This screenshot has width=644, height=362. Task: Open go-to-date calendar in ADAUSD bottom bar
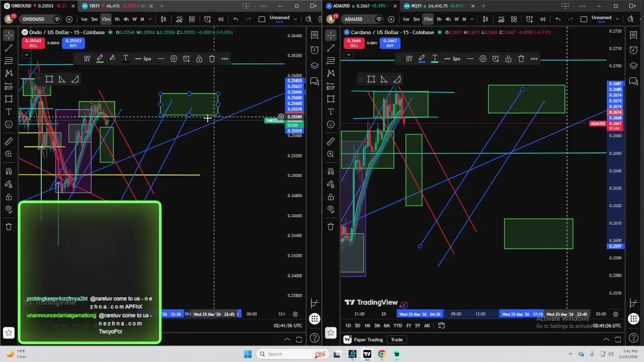click(441, 326)
